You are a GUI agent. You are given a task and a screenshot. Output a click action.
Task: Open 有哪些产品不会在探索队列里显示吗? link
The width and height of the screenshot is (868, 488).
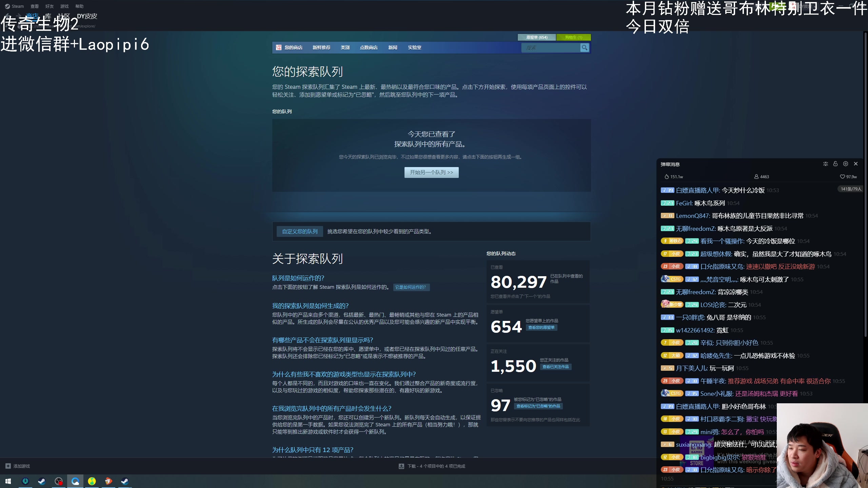[x=322, y=340]
